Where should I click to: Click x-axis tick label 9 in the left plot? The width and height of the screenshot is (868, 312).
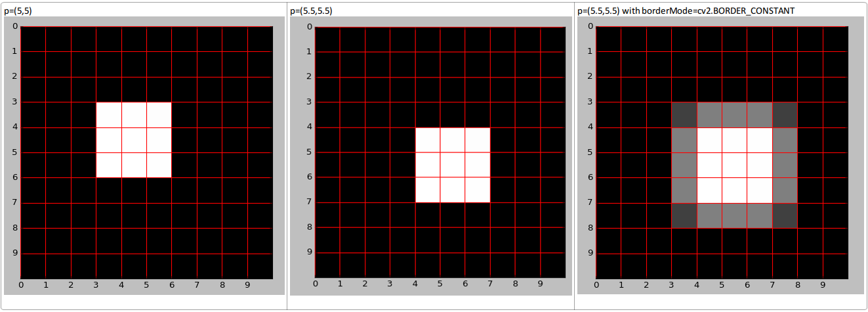pos(247,284)
